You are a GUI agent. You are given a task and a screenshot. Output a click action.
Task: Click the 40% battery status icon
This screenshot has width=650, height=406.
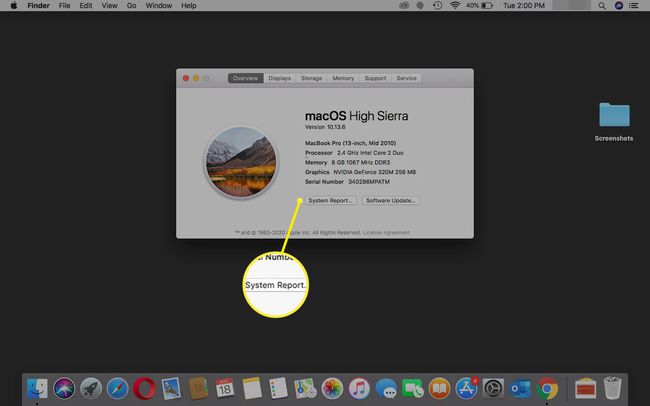pyautogui.click(x=479, y=6)
